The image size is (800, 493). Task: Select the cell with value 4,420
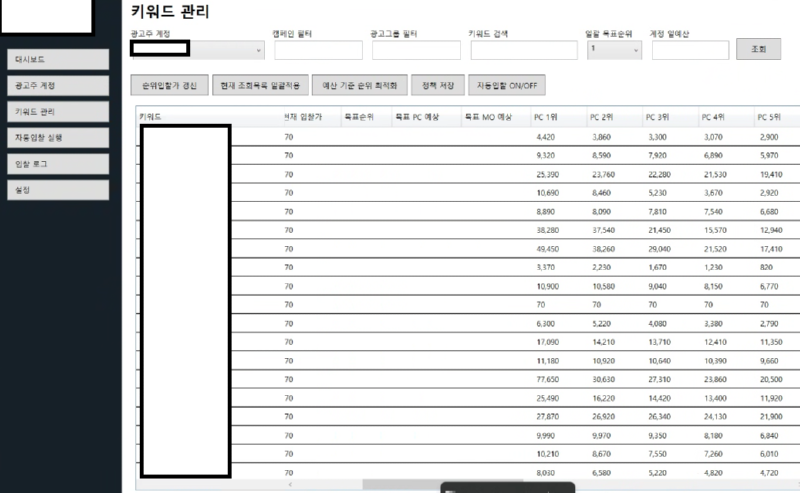tap(545, 137)
